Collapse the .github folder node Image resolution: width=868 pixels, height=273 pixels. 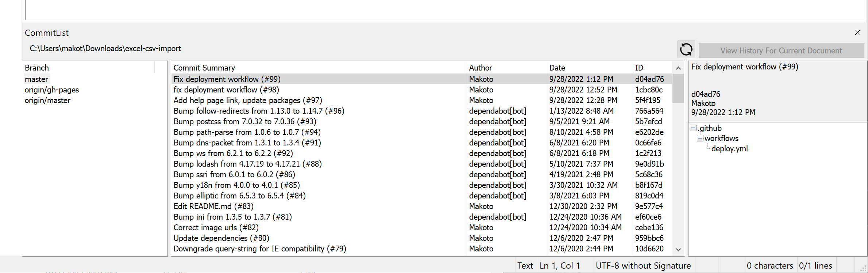(694, 128)
